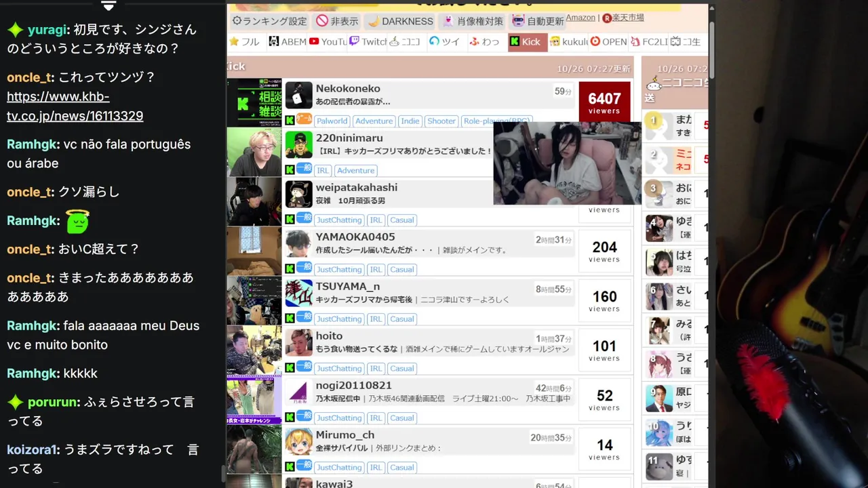Viewport: 868px width, 488px height.
Task: Open Nekokoneko stream thumbnail
Action: point(254,103)
